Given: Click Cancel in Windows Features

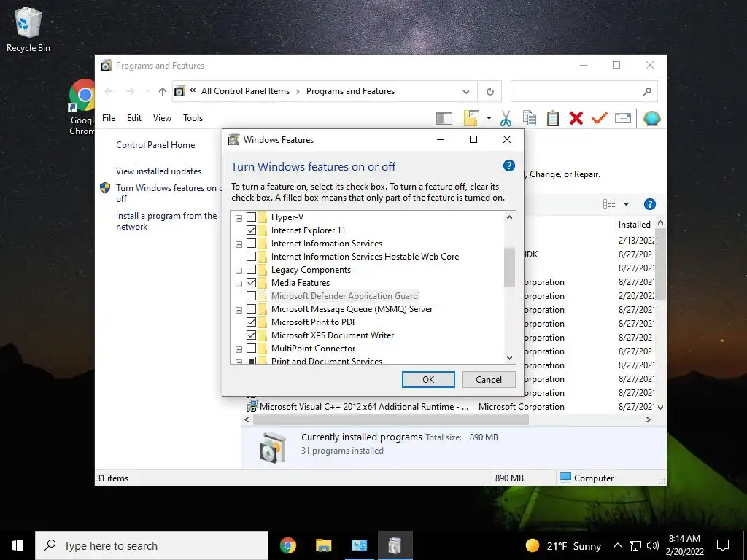Looking at the screenshot, I should (x=489, y=379).
